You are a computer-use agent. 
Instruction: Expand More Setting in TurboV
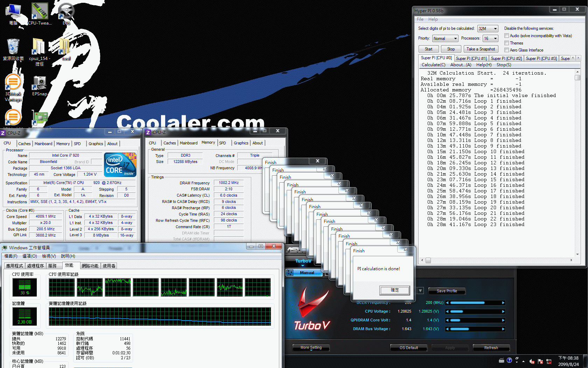point(311,348)
